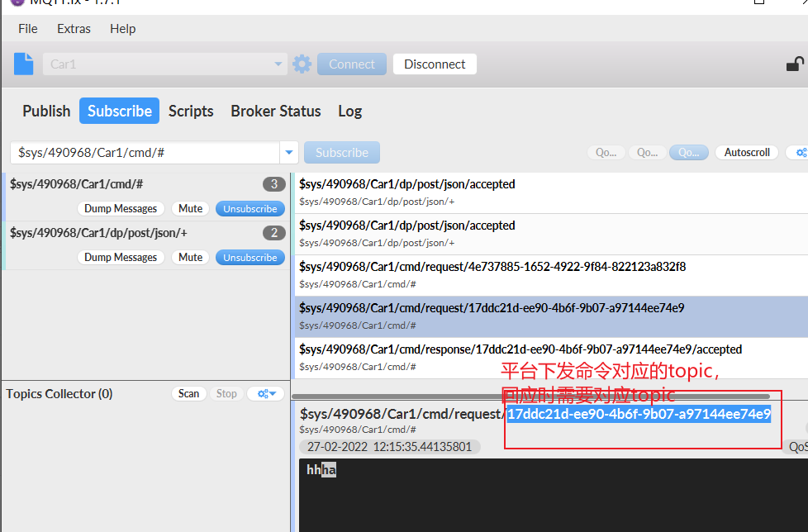Mute the dp/post/json/+ subscription

[190, 258]
